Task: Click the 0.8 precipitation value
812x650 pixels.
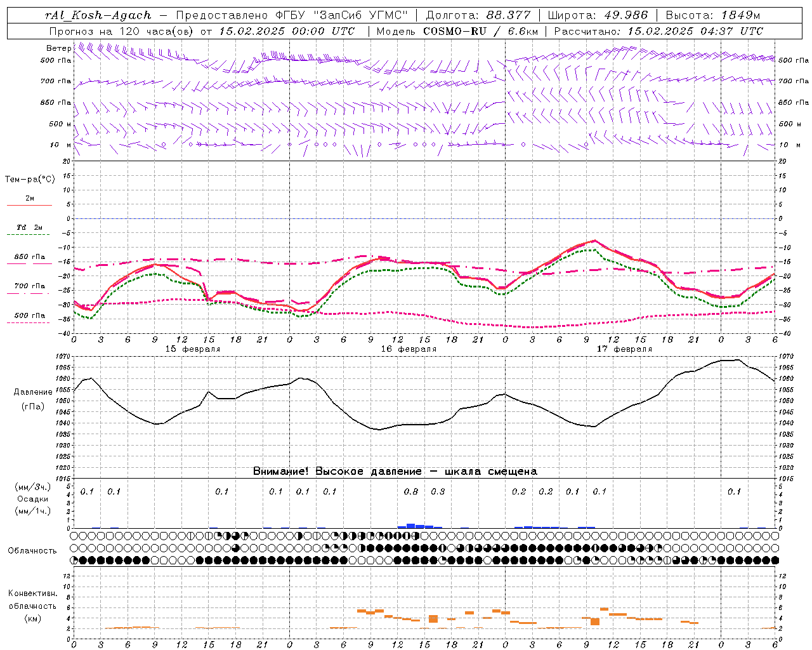Action: [x=411, y=491]
